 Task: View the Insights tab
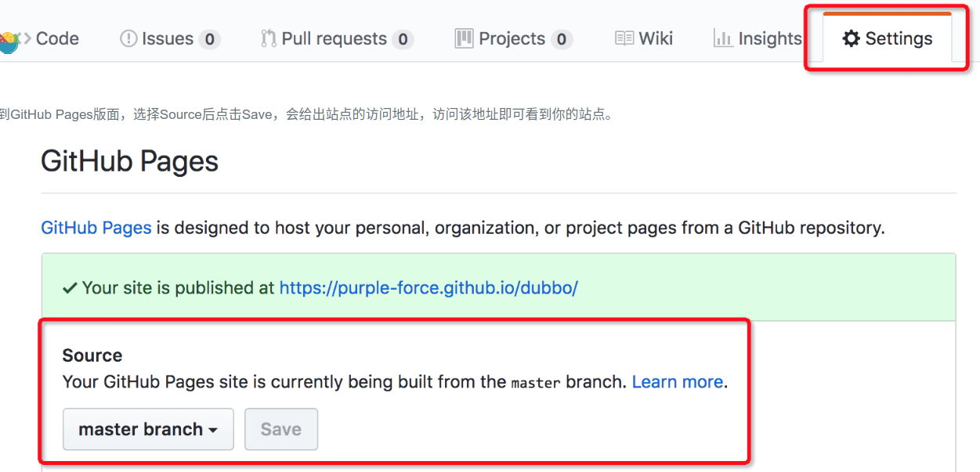tap(758, 38)
